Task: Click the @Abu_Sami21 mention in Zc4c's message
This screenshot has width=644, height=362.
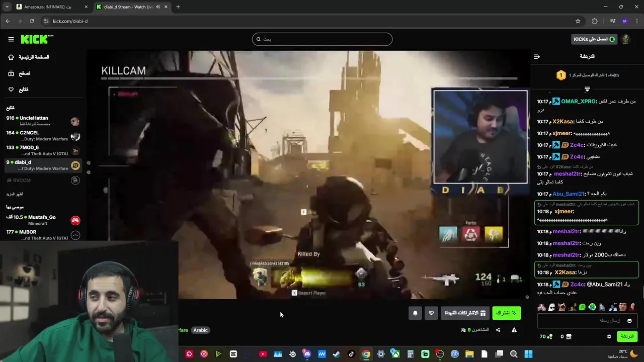Action: click(605, 285)
